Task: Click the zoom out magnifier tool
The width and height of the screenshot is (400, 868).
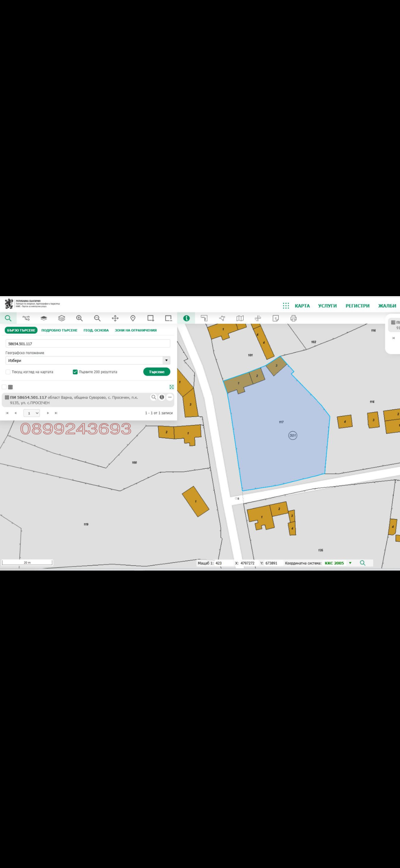Action: pyautogui.click(x=97, y=318)
